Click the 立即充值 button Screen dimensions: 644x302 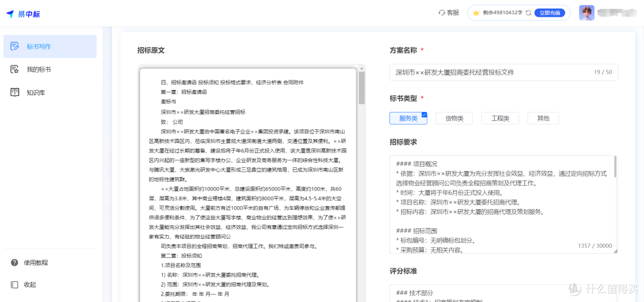point(550,13)
